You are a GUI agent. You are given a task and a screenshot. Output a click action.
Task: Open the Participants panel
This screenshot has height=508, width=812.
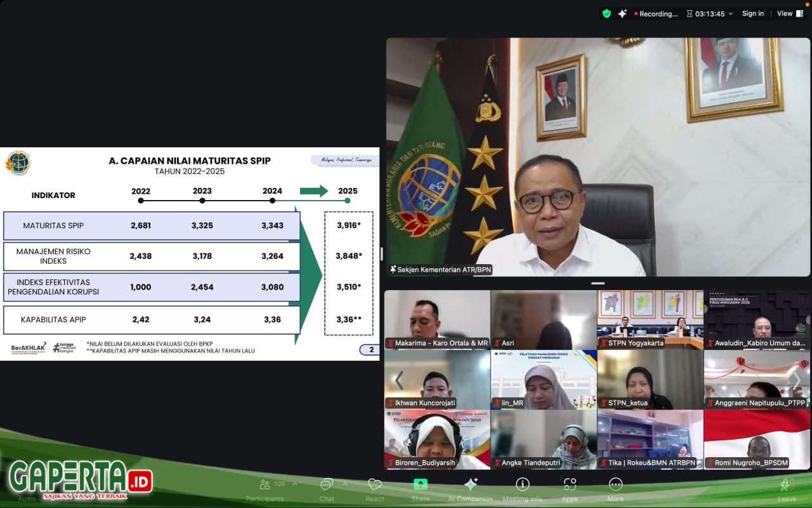(x=265, y=486)
